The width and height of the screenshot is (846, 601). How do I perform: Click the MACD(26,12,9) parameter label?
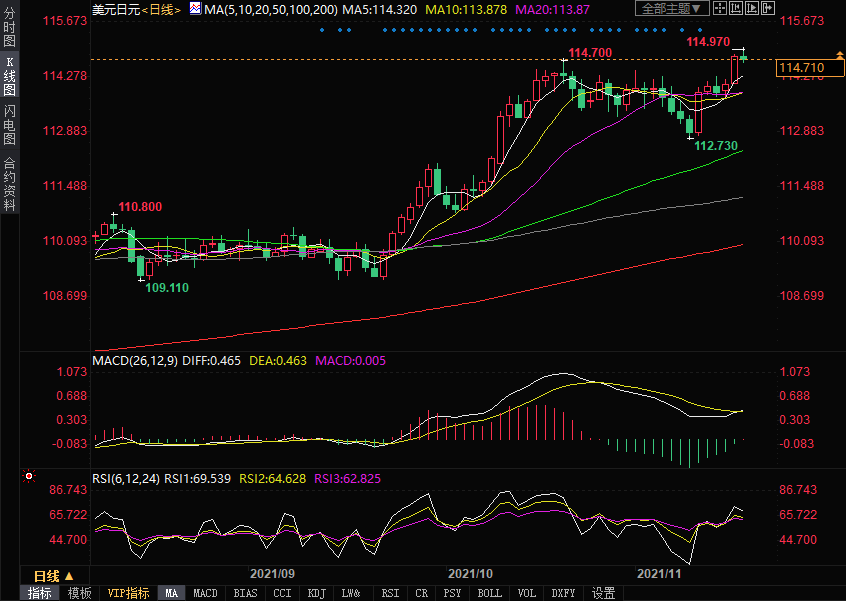[134, 360]
